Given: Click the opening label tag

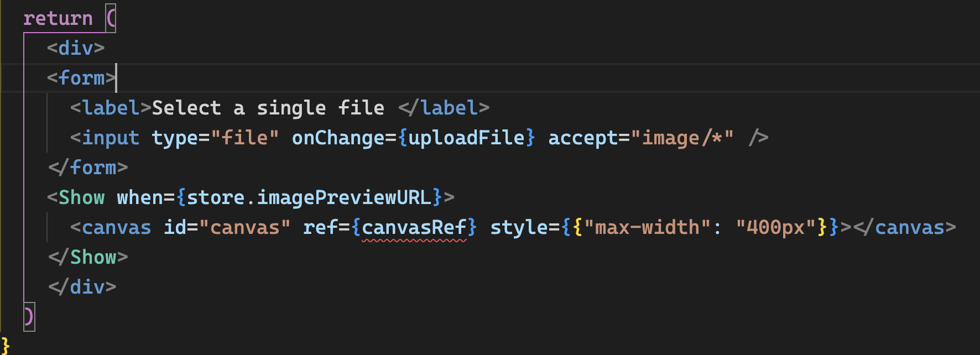Looking at the screenshot, I should [111, 108].
